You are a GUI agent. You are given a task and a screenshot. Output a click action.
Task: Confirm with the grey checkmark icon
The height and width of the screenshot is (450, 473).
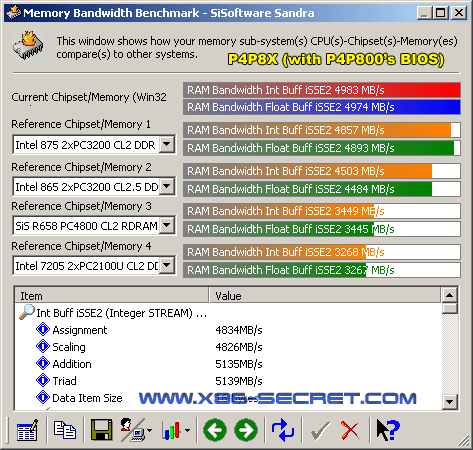click(320, 430)
